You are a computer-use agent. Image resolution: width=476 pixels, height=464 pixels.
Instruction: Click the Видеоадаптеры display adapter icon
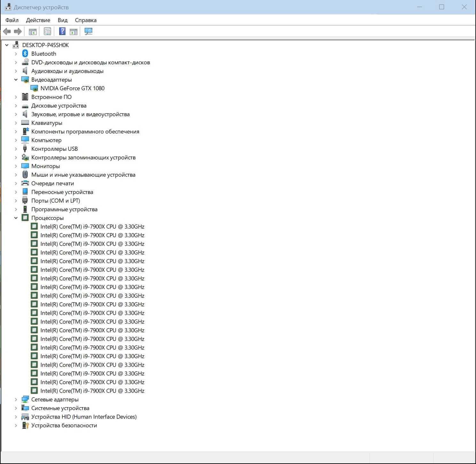[x=25, y=79]
